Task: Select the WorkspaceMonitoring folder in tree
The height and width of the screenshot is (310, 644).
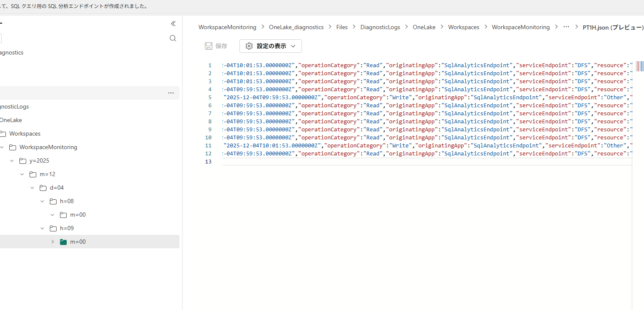Action: pos(48,147)
